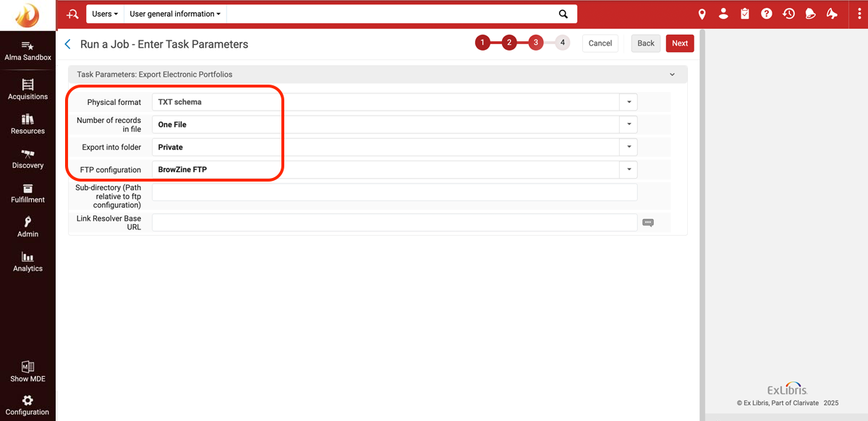Go to wizard step 3
The image size is (868, 421).
[x=535, y=43]
